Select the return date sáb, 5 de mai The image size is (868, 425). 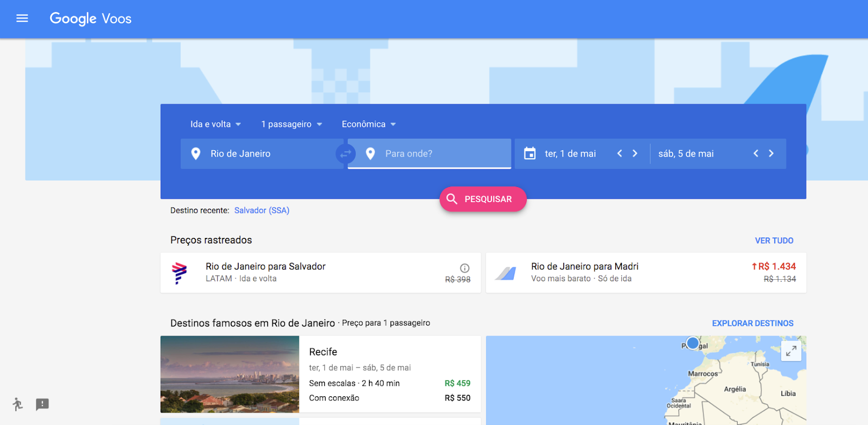pos(686,154)
